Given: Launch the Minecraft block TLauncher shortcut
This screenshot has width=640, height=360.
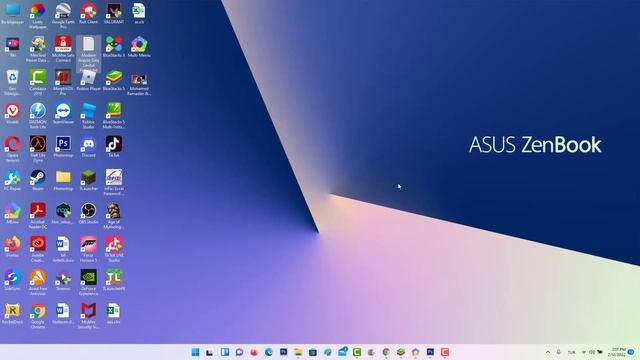Looking at the screenshot, I should click(x=88, y=180).
